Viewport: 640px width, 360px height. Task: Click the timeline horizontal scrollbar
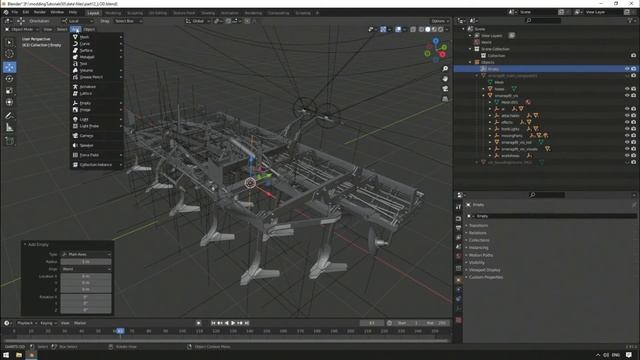click(x=227, y=340)
